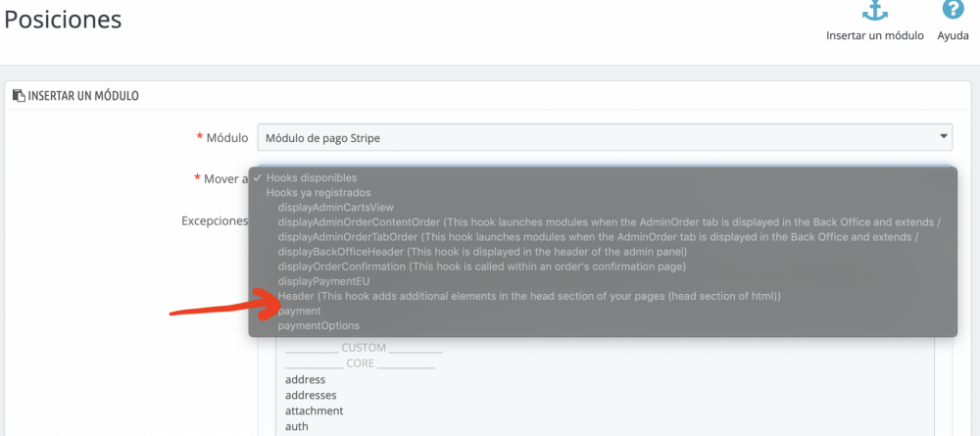980x436 pixels.
Task: Open the Ayuda help icon
Action: tap(953, 9)
